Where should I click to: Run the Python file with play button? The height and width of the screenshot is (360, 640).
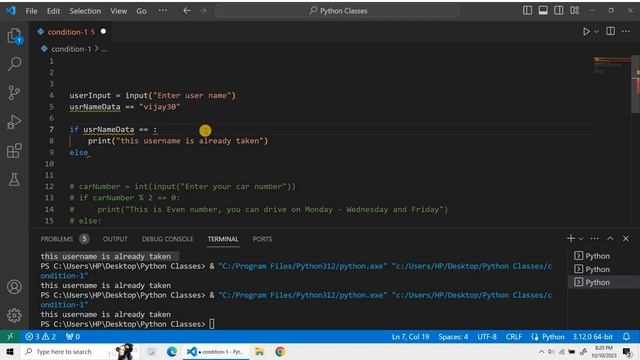click(x=586, y=31)
